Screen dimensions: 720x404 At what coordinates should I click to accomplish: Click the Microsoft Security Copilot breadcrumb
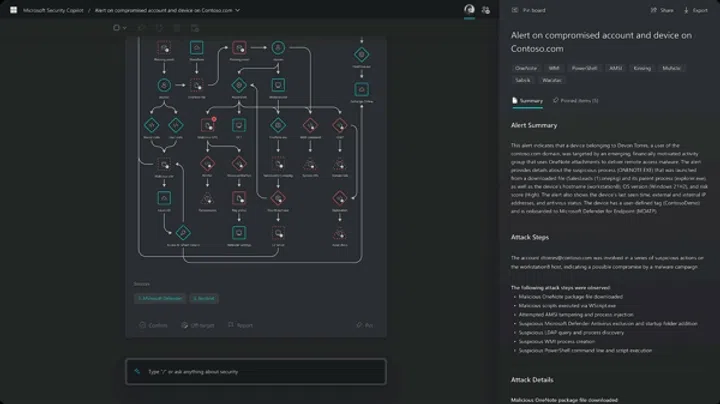click(54, 10)
